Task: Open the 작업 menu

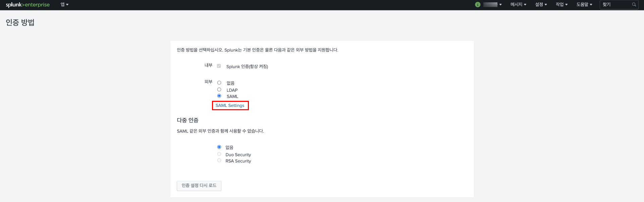Action: 561,5
